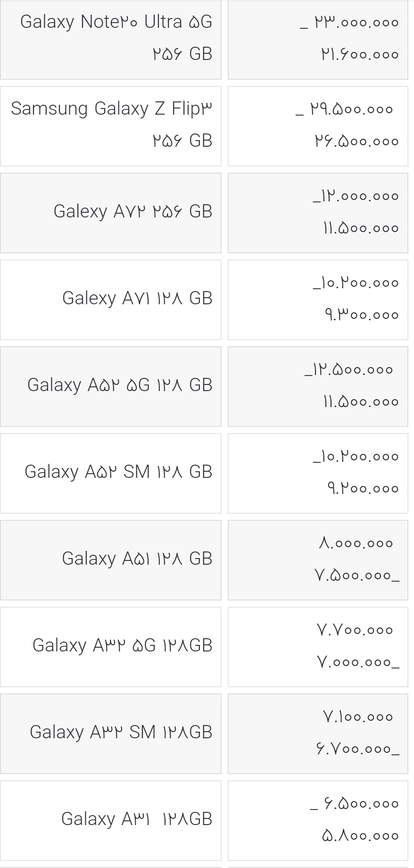
Task: Tap the Galaxy A52 SM 128 GB cell
Action: [111, 473]
